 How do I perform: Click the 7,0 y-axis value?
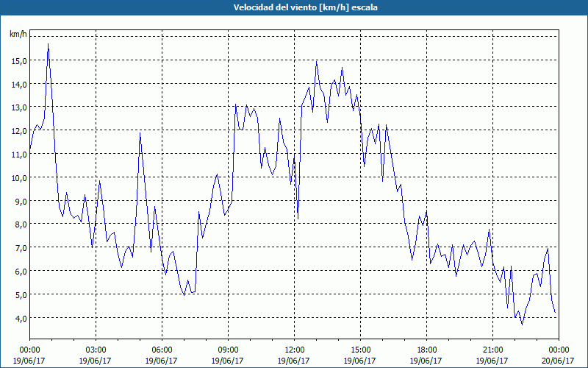point(21,248)
